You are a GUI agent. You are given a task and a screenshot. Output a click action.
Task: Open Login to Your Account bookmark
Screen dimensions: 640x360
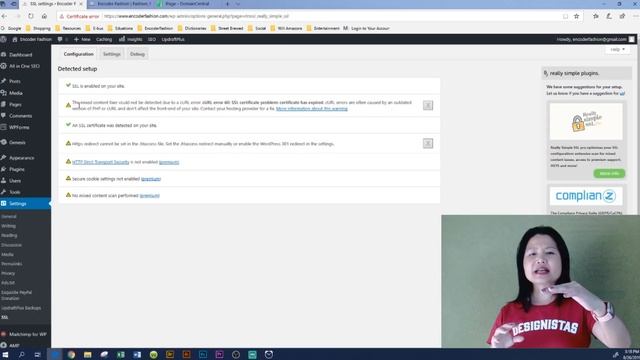367,29
